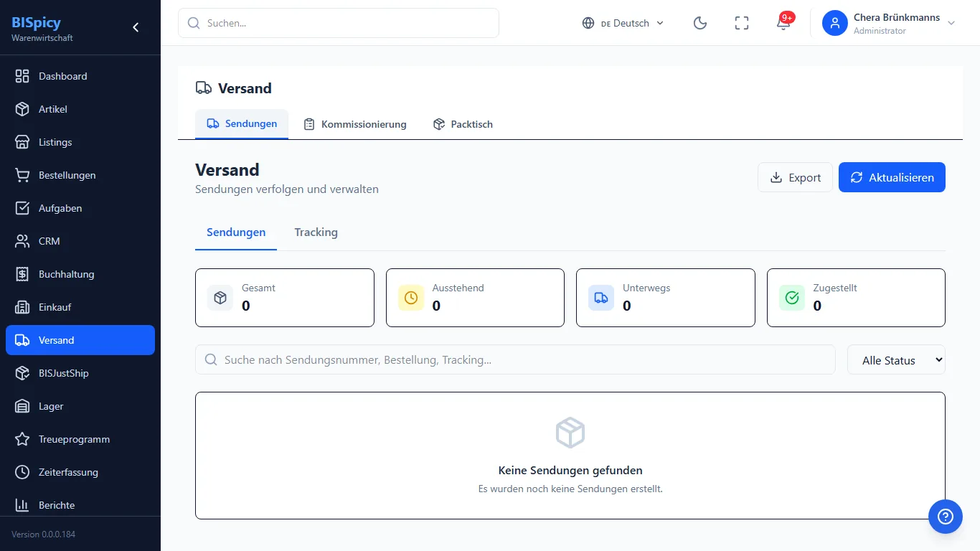
Task: Select the inner Sendungen sub-tab
Action: click(236, 232)
